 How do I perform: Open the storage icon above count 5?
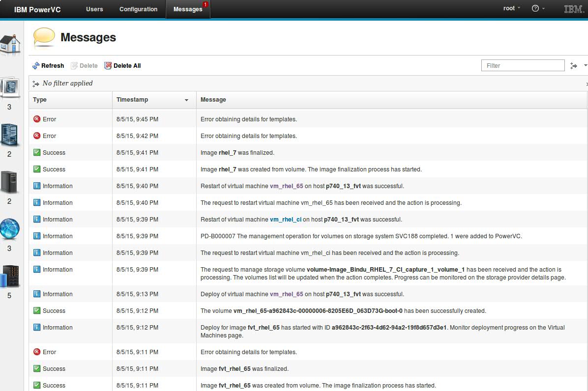(x=9, y=276)
